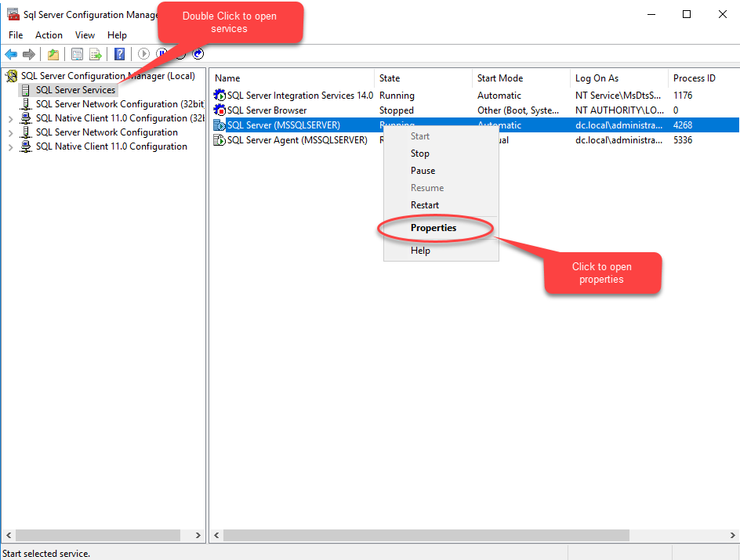
Task: Click the Native Client 11.0 (32bit) tree icon
Action: pos(27,118)
